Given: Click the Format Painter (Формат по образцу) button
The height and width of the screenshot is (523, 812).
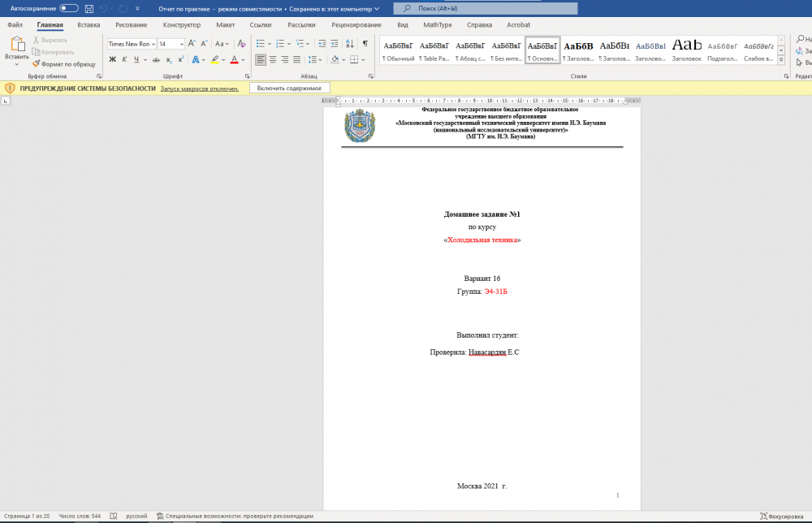Looking at the screenshot, I should 64,64.
